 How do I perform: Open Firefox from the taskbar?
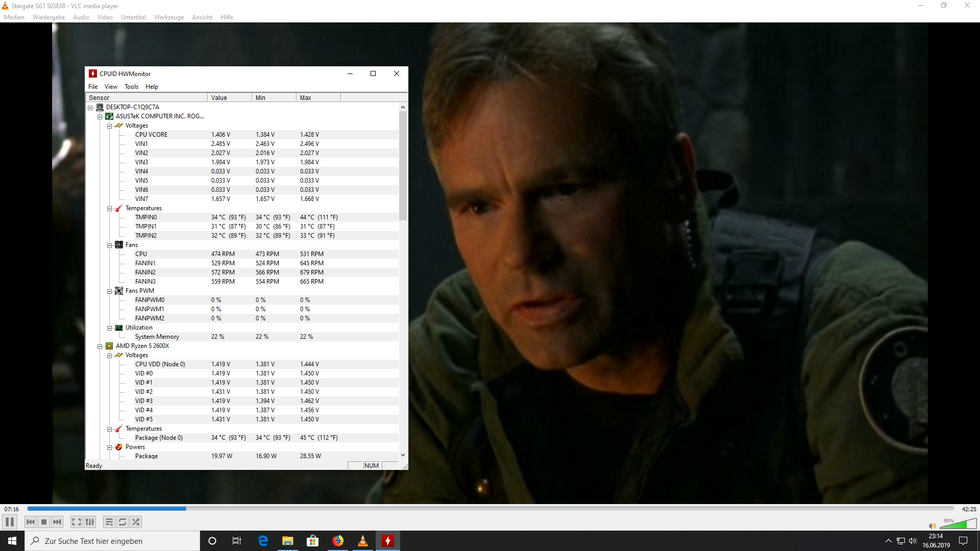338,541
